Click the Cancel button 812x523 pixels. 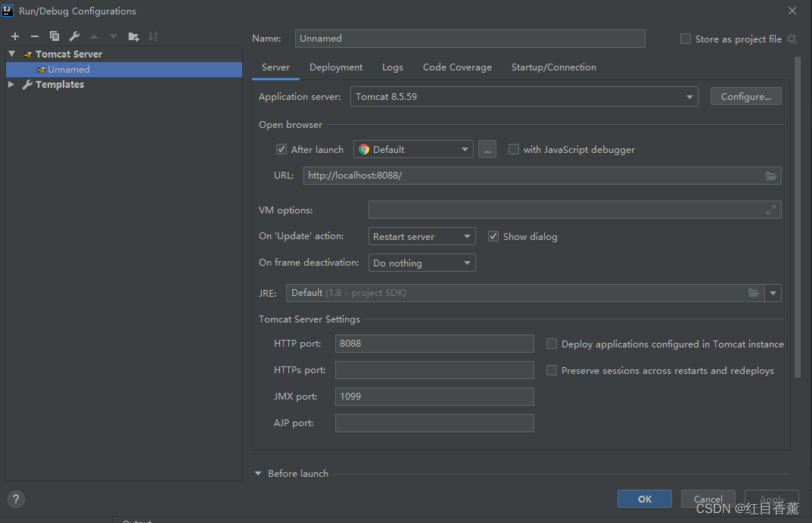[x=708, y=500]
